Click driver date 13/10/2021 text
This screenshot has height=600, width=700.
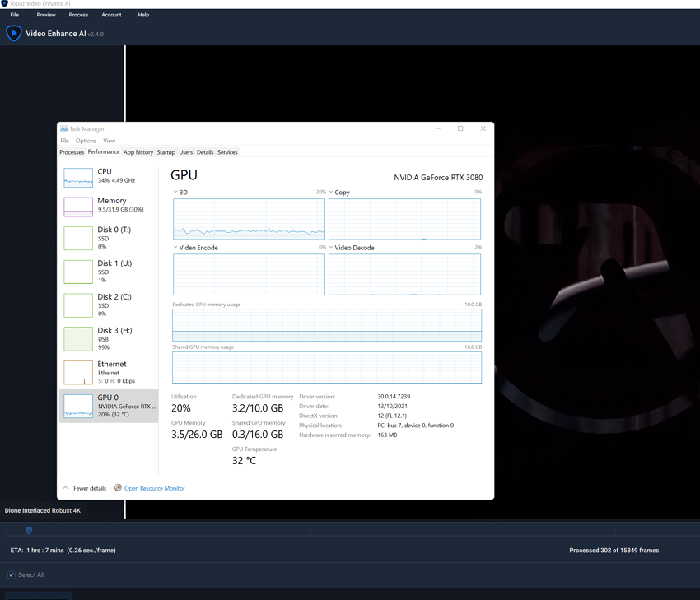point(392,406)
